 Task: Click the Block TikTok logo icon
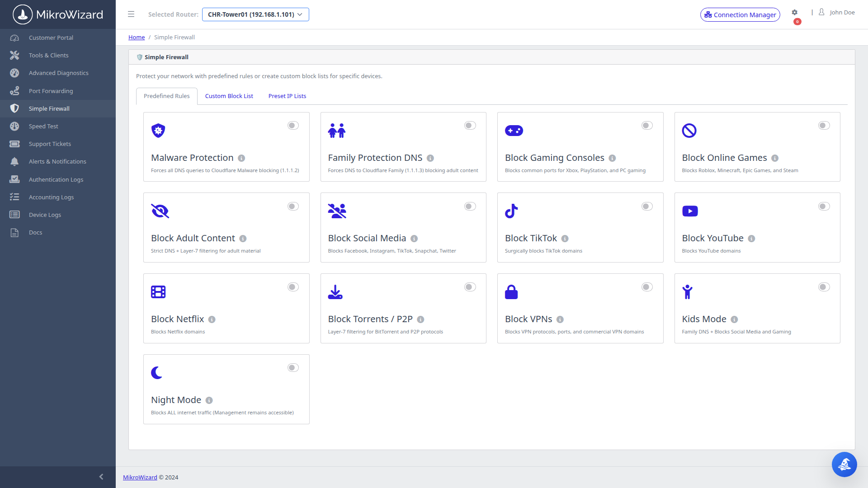511,211
